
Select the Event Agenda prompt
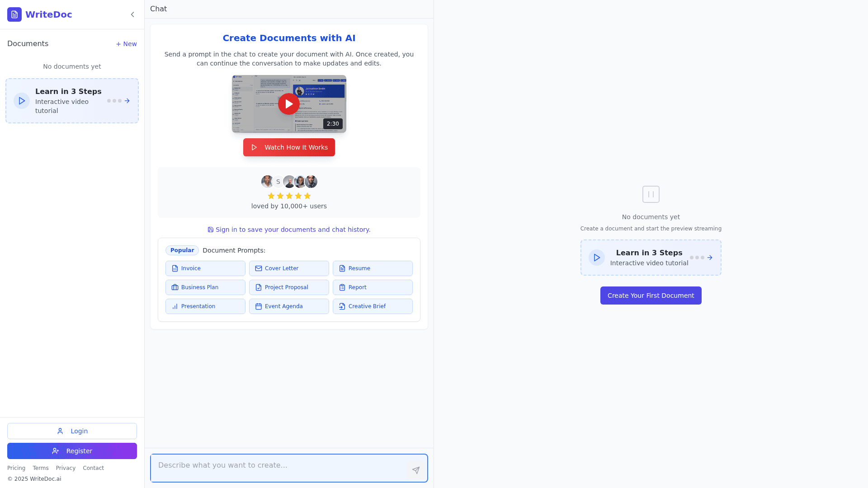289,306
